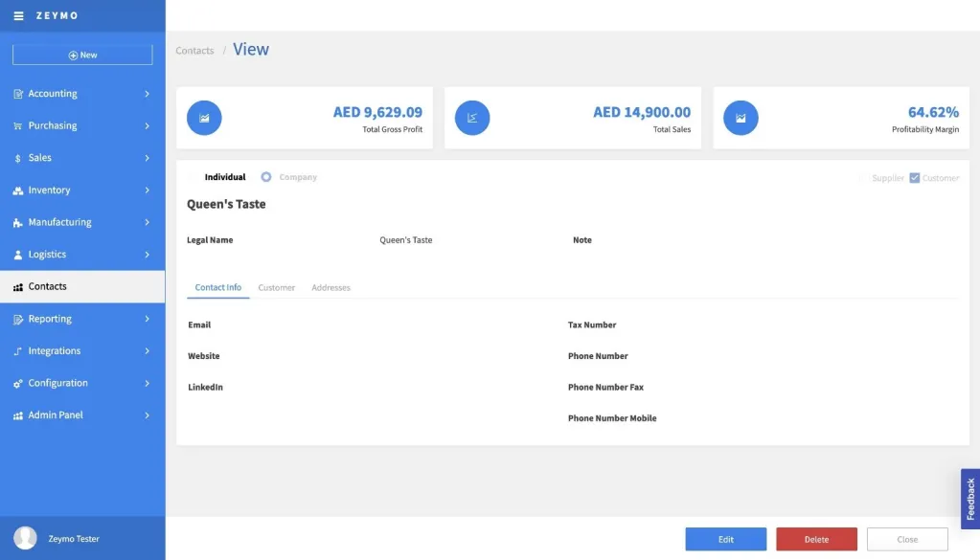The height and width of the screenshot is (560, 980).
Task: Click the New button
Action: pyautogui.click(x=82, y=55)
